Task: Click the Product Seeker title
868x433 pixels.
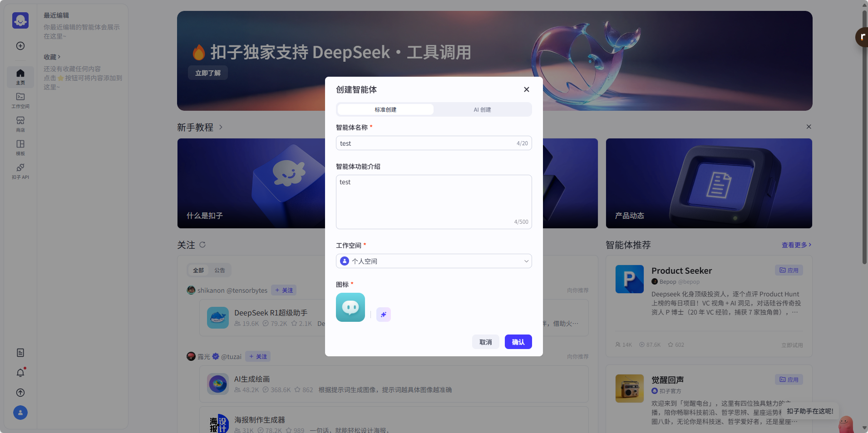Action: 681,271
